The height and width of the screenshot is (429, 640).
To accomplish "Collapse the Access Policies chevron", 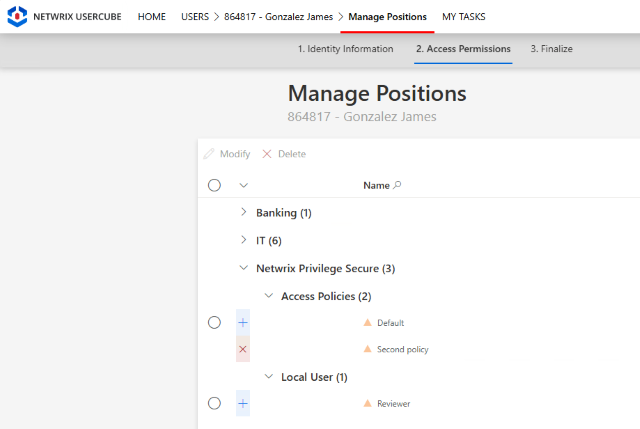I will (x=269, y=296).
